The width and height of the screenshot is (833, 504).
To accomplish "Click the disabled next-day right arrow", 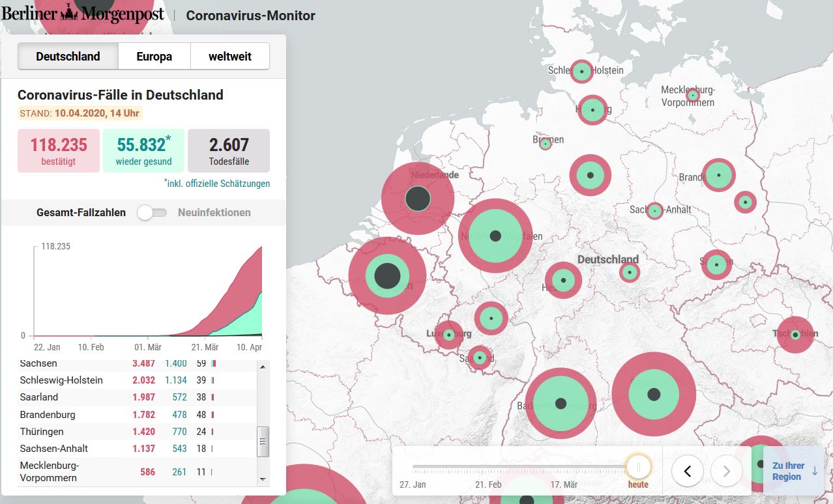I will pyautogui.click(x=727, y=468).
